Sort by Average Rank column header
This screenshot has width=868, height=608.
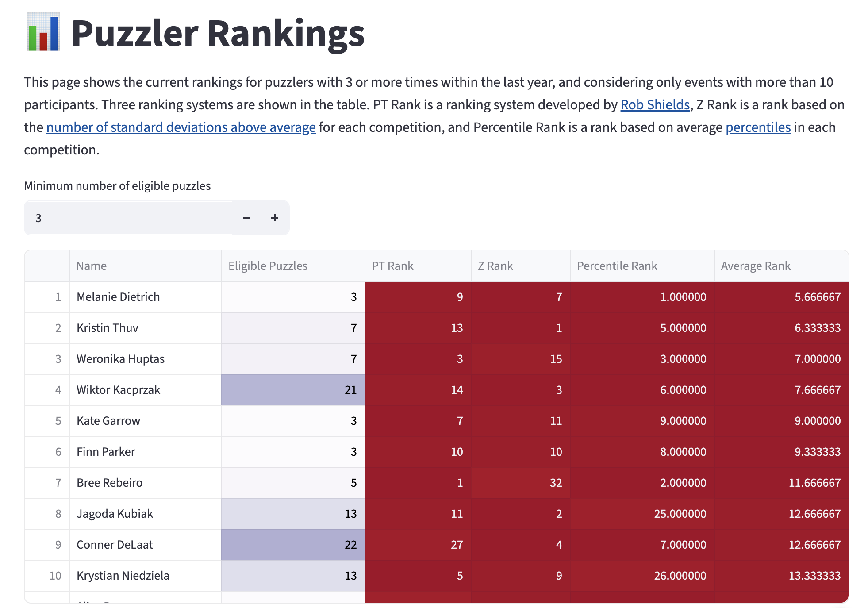pyautogui.click(x=781, y=266)
